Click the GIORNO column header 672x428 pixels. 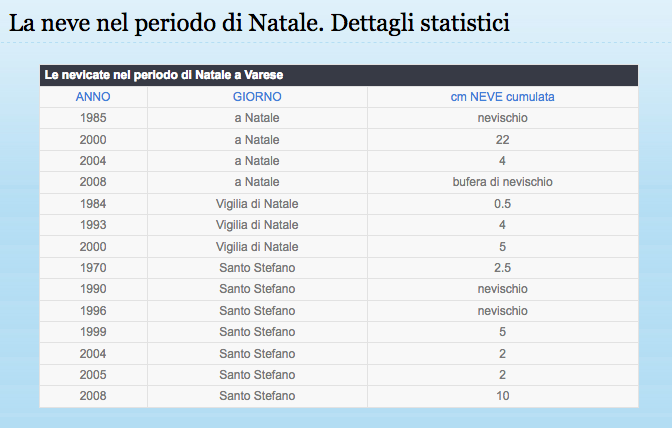(257, 97)
